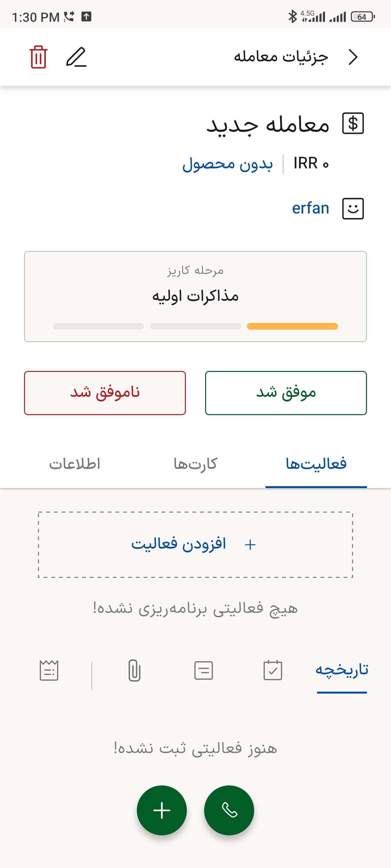This screenshot has height=868, width=391.
Task: Mark deal as ناموفق شد
Action: (x=105, y=393)
